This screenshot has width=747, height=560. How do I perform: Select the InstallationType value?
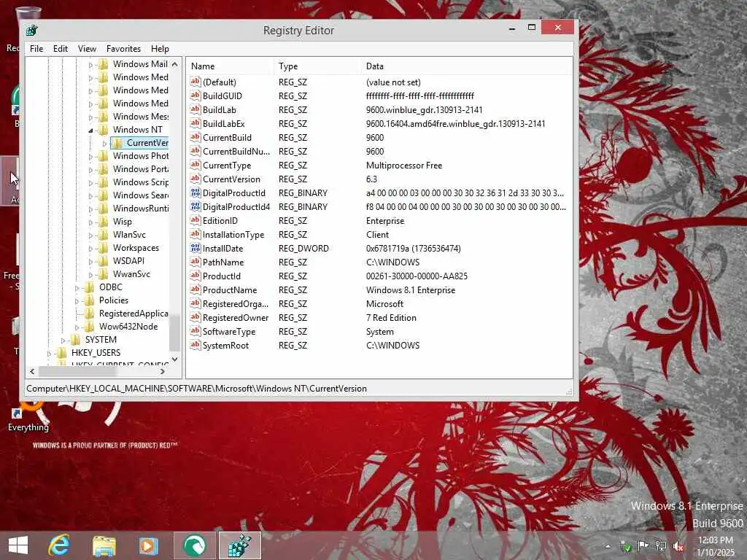[x=233, y=234]
